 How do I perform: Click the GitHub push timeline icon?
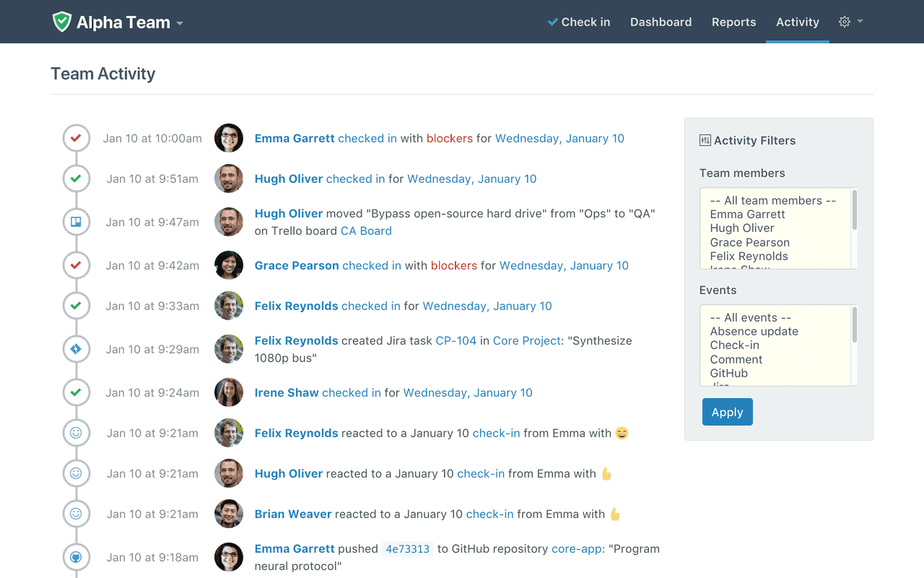[x=76, y=557]
